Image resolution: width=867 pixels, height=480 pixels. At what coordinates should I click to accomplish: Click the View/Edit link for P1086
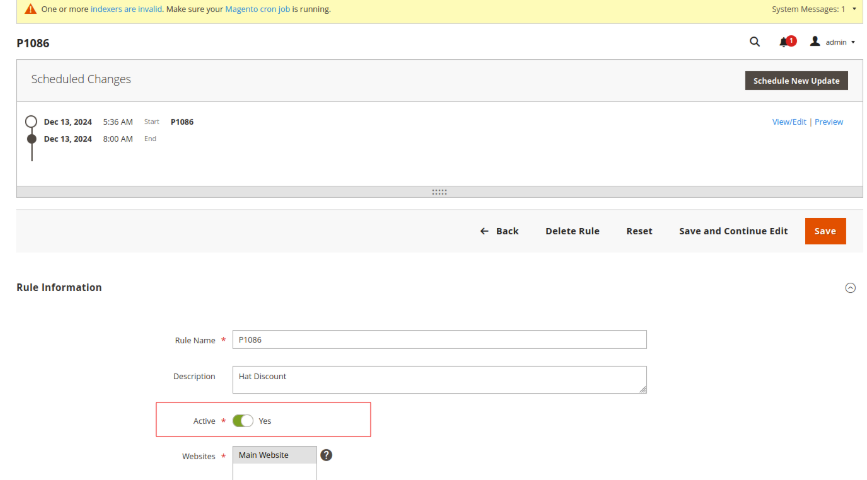(x=789, y=122)
